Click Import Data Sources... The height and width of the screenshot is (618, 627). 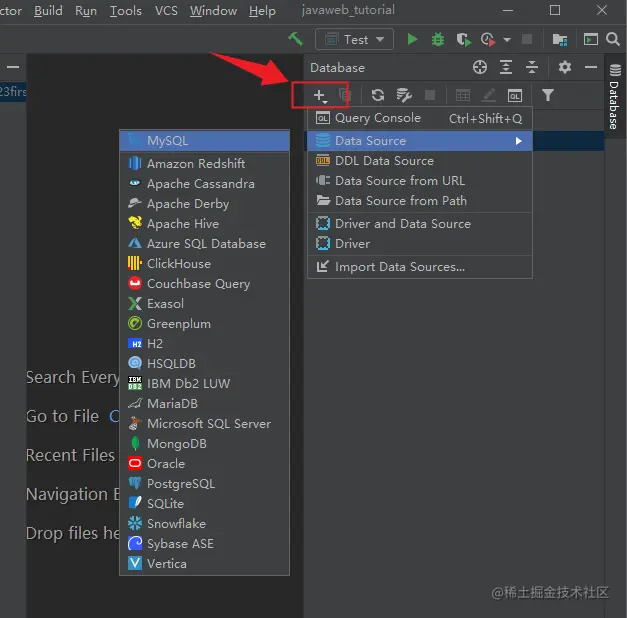point(420,267)
